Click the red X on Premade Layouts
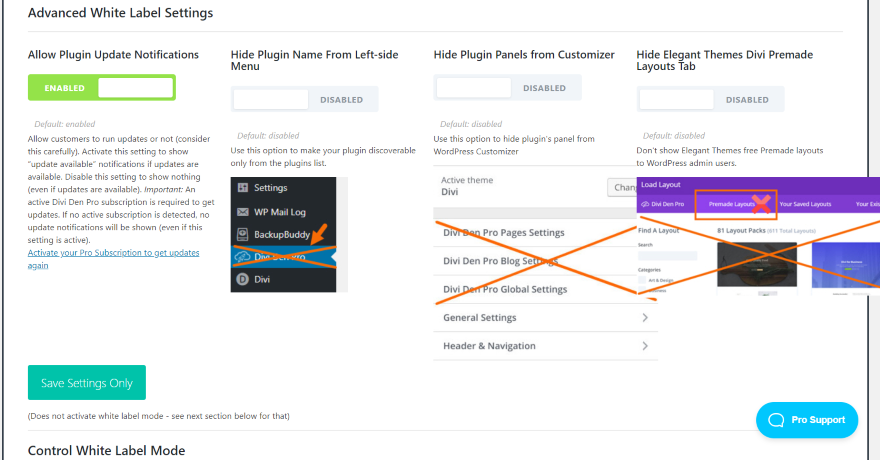The width and height of the screenshot is (880, 460). point(763,205)
